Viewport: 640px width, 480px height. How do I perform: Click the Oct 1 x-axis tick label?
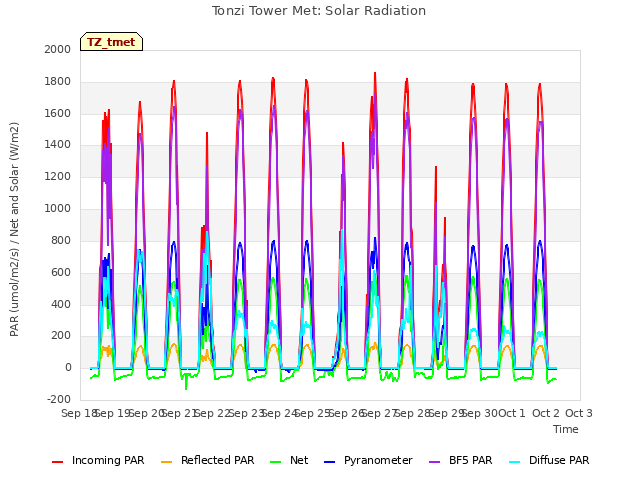tap(512, 413)
